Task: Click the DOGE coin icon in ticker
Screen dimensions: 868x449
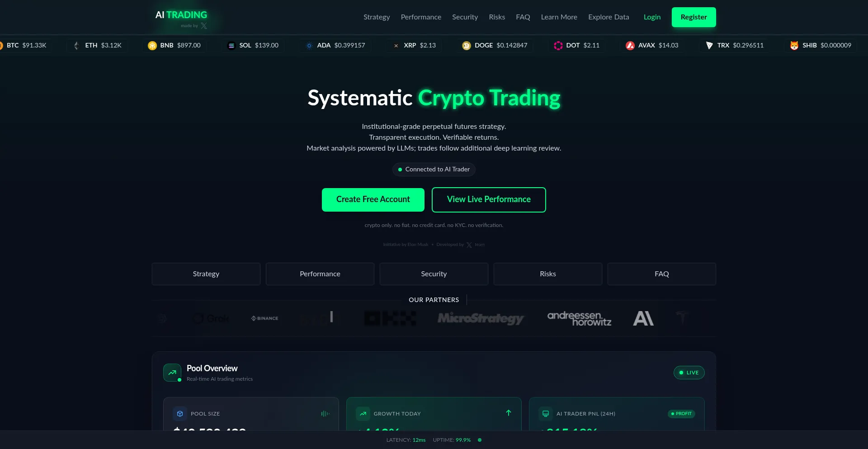Action: 467,46
